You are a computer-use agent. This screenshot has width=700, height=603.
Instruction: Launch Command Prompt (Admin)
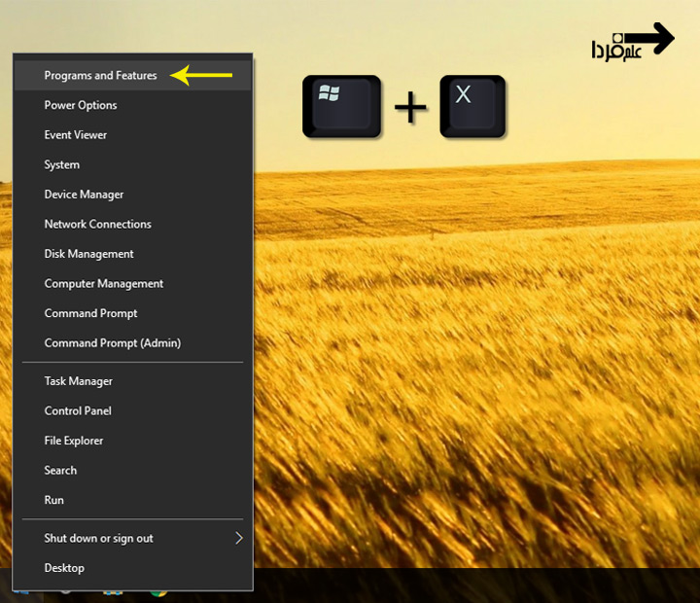point(112,343)
